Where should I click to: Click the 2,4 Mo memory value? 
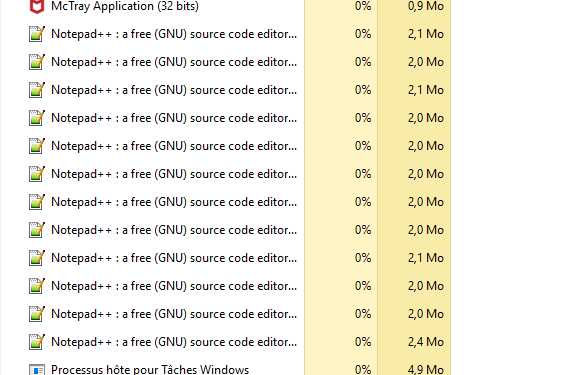[x=426, y=342]
